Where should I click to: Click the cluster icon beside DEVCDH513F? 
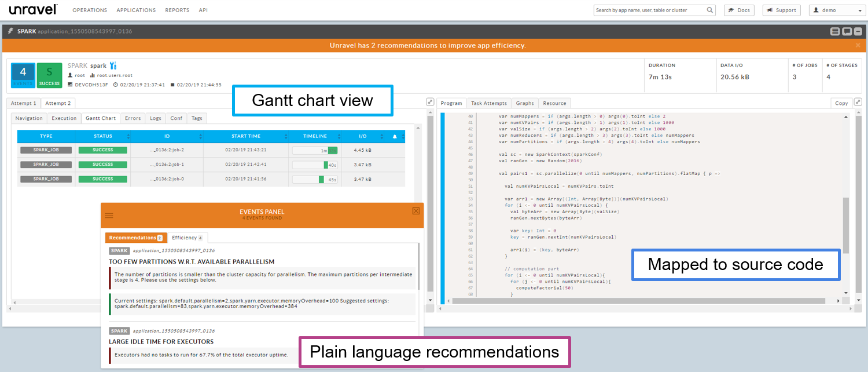70,85
